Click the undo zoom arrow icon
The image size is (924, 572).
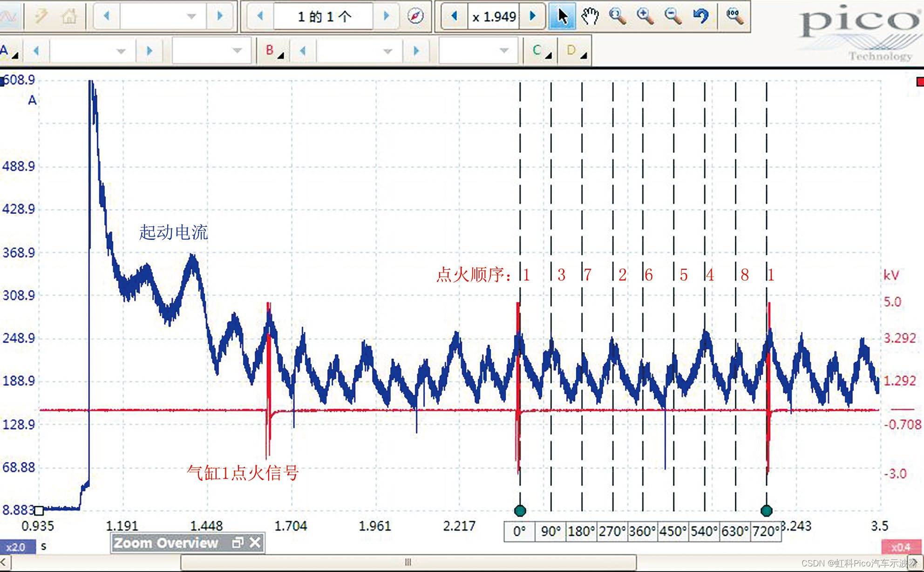[700, 17]
